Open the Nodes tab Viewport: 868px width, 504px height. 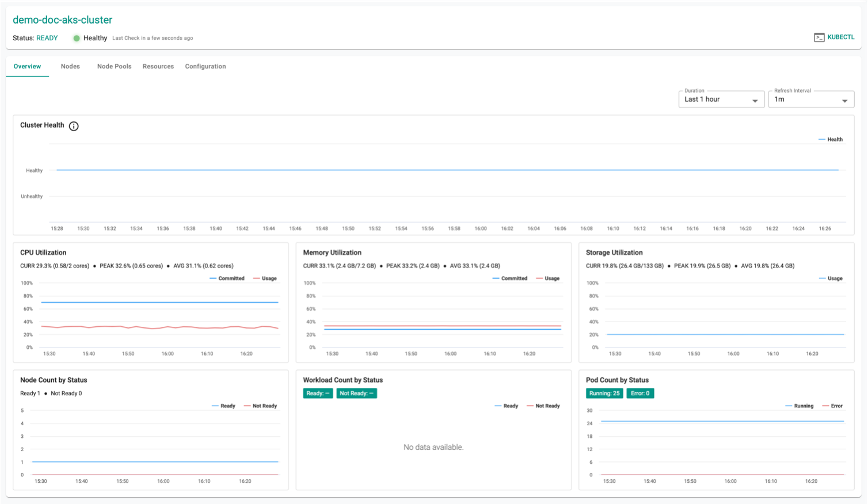70,66
